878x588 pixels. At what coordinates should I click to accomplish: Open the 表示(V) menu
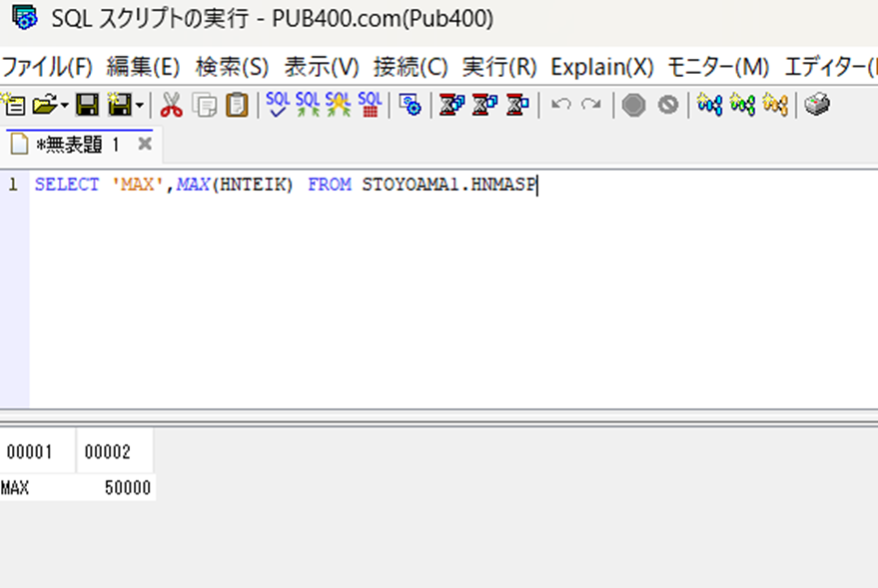[x=322, y=67]
